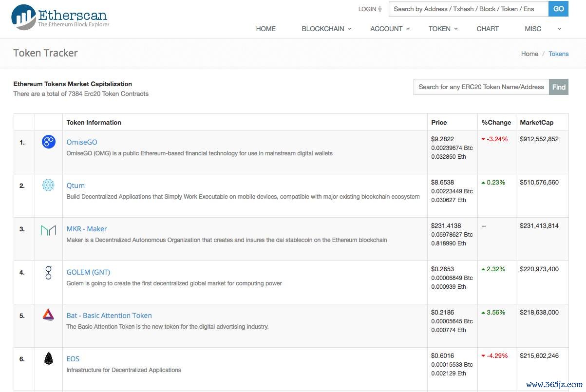Select BAT market cap $218,638,000
The width and height of the screenshot is (586, 392).
tap(539, 312)
